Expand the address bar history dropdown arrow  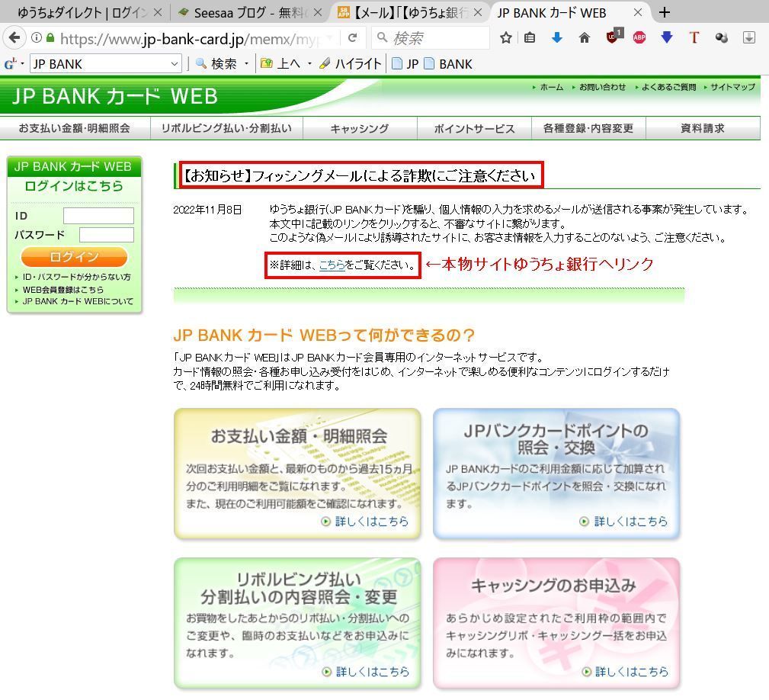329,38
